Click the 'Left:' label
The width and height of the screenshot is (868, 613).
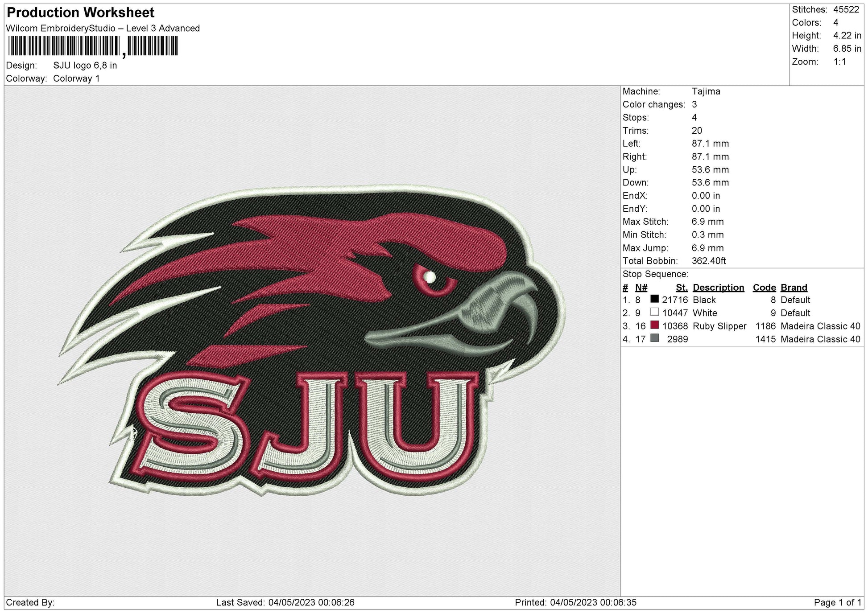click(631, 144)
